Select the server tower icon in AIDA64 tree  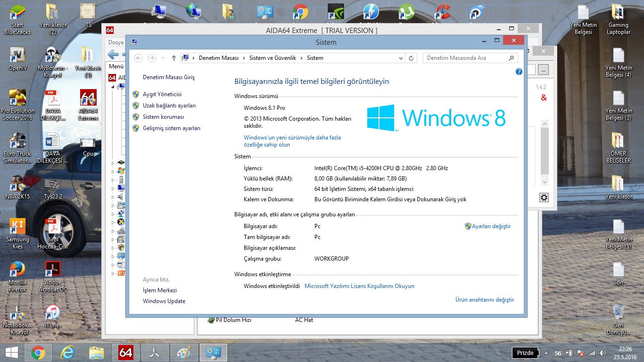pyautogui.click(x=121, y=179)
